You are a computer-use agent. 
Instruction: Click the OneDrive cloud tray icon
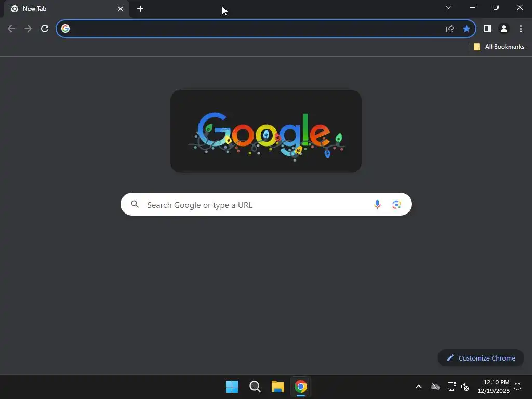[435, 387]
